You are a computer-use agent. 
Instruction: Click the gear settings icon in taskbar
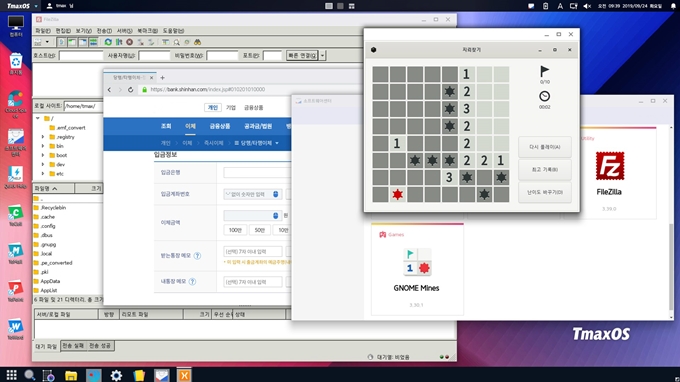click(116, 375)
